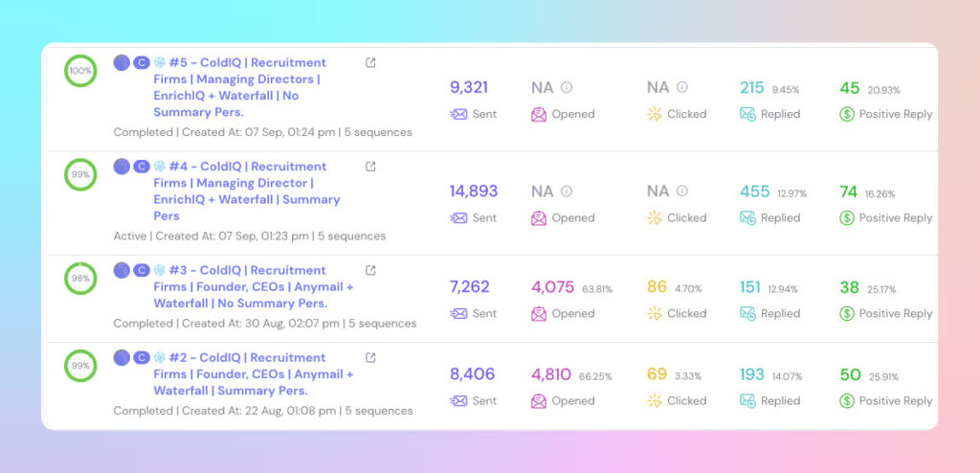The height and width of the screenshot is (473, 980).
Task: Click the 4,810 Opened count for campaign #2
Action: pyautogui.click(x=552, y=375)
